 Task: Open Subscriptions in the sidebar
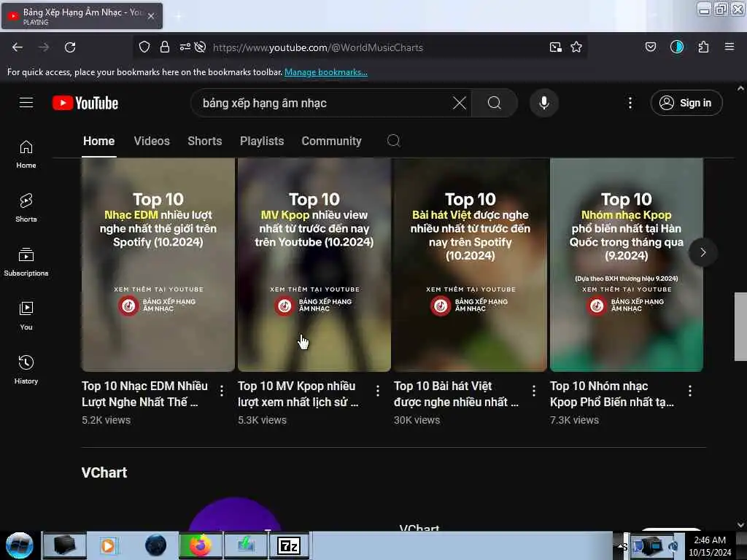[26, 262]
